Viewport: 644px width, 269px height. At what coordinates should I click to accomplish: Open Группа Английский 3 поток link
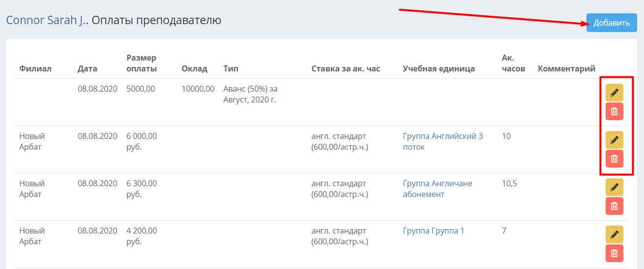(x=443, y=141)
